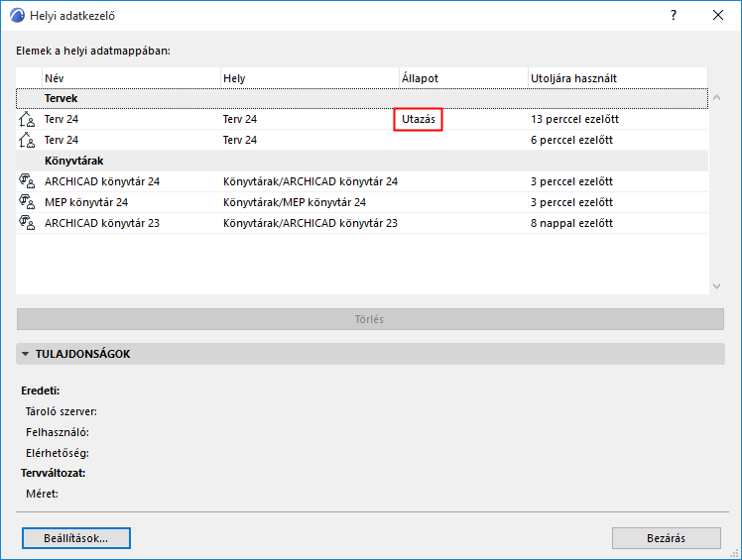Close the Helyi adatkezelő dialog
The width and height of the screenshot is (742, 560).
(x=718, y=15)
